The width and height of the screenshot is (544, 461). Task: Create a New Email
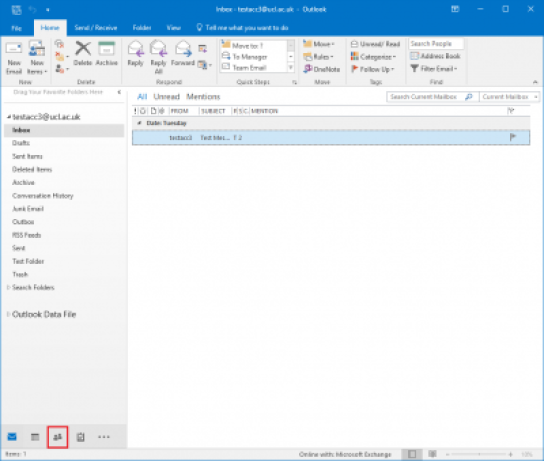pos(14,58)
